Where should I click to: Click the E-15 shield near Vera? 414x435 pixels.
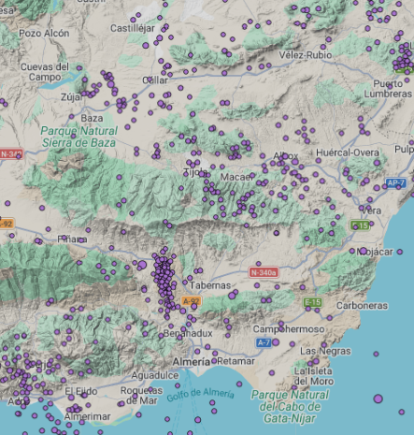pos(360,226)
